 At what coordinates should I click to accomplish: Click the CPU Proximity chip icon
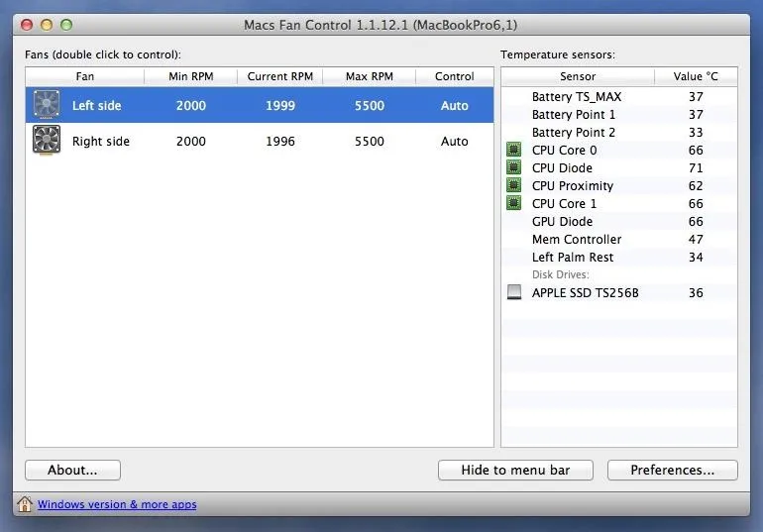coord(514,186)
